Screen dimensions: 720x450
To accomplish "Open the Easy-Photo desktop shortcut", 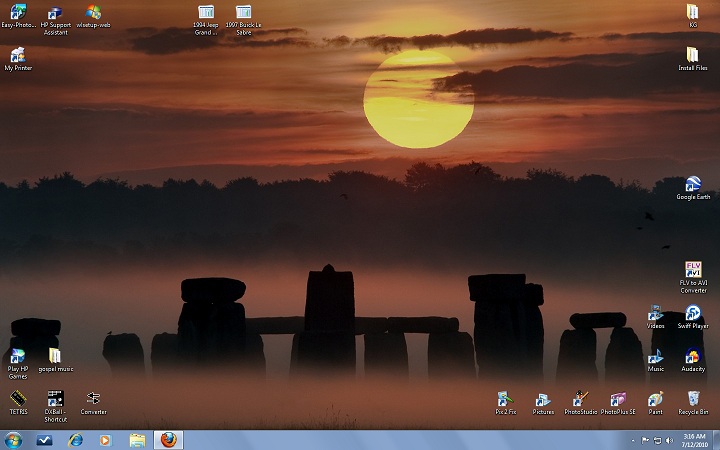I will (18, 16).
